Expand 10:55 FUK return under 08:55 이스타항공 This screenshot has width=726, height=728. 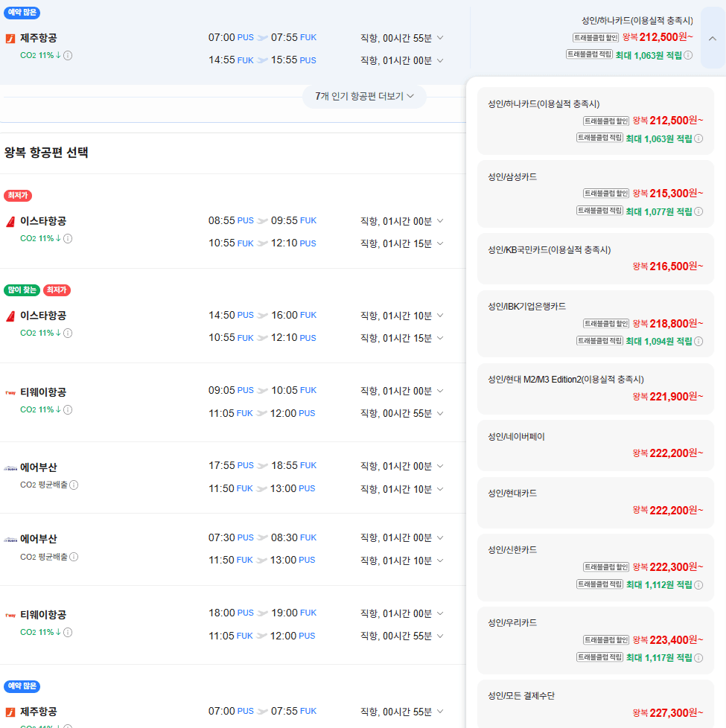[x=440, y=243]
